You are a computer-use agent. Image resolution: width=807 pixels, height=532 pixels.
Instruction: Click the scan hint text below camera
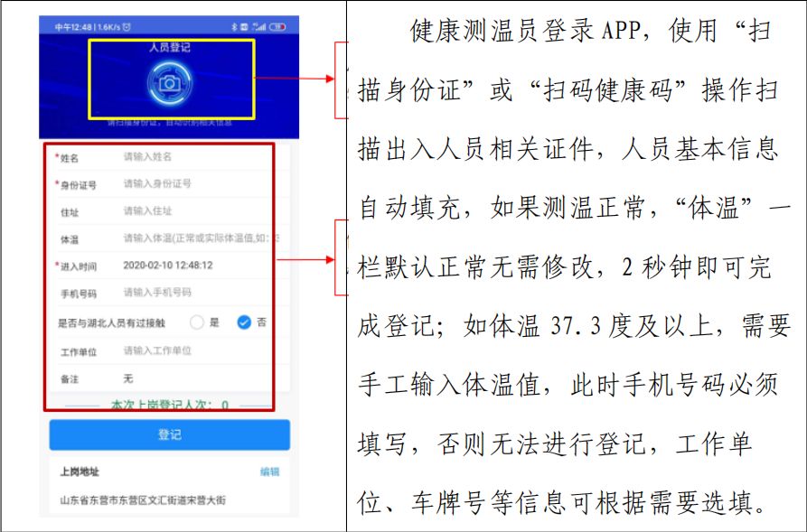(170, 123)
